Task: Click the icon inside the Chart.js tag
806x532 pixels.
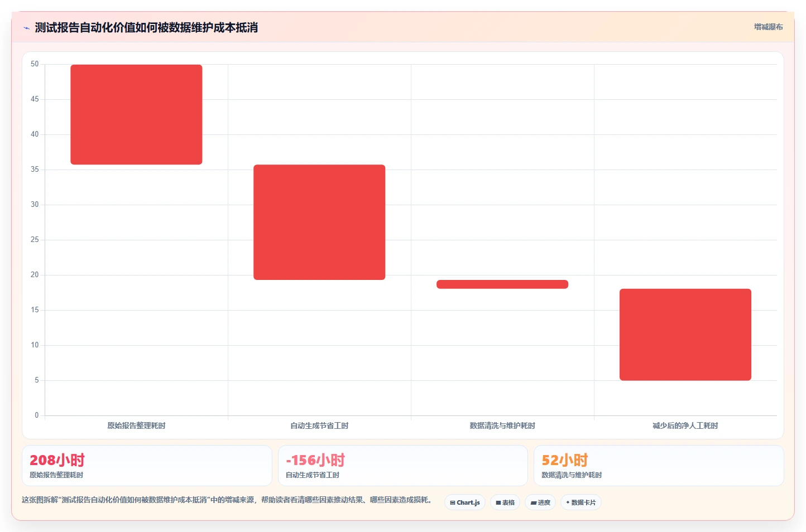Action: point(453,503)
